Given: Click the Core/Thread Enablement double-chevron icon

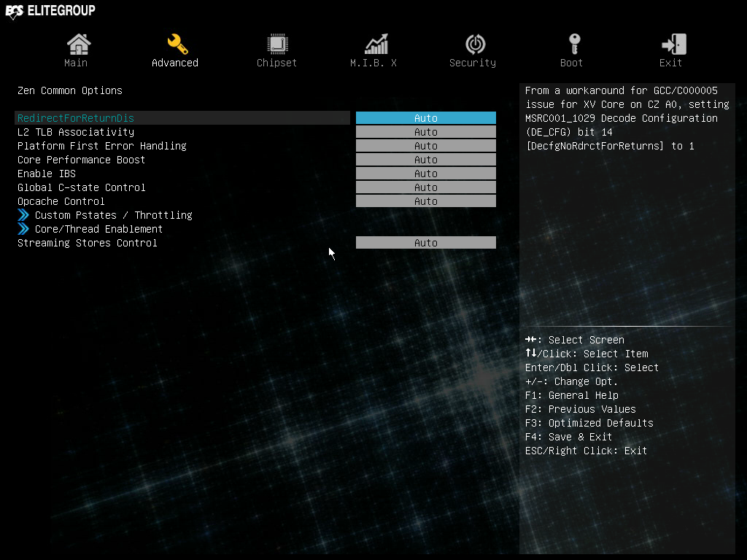Looking at the screenshot, I should coord(23,229).
